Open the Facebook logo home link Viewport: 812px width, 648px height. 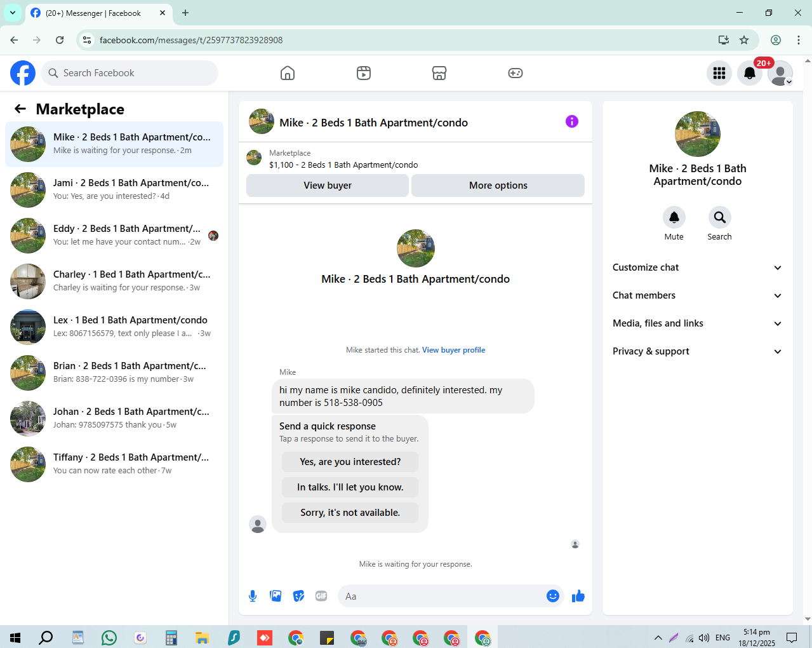click(x=23, y=73)
